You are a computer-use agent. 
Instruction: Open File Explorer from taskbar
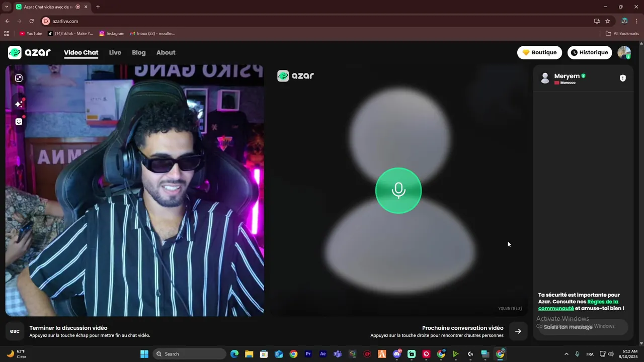249,354
